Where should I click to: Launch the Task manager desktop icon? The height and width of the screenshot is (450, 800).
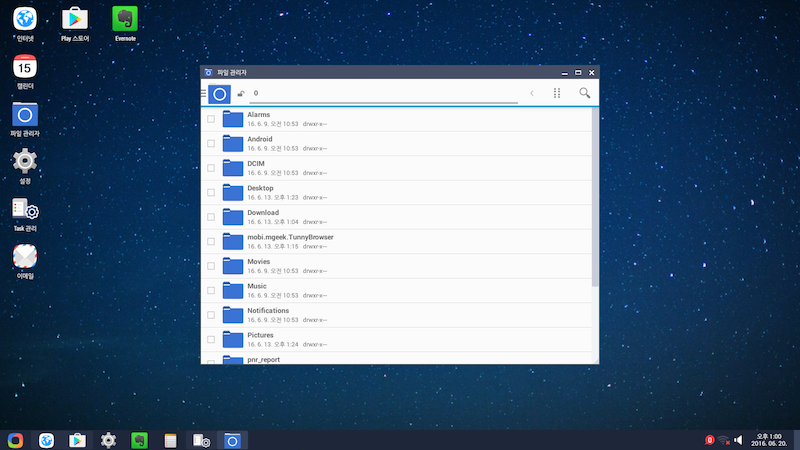tap(25, 210)
